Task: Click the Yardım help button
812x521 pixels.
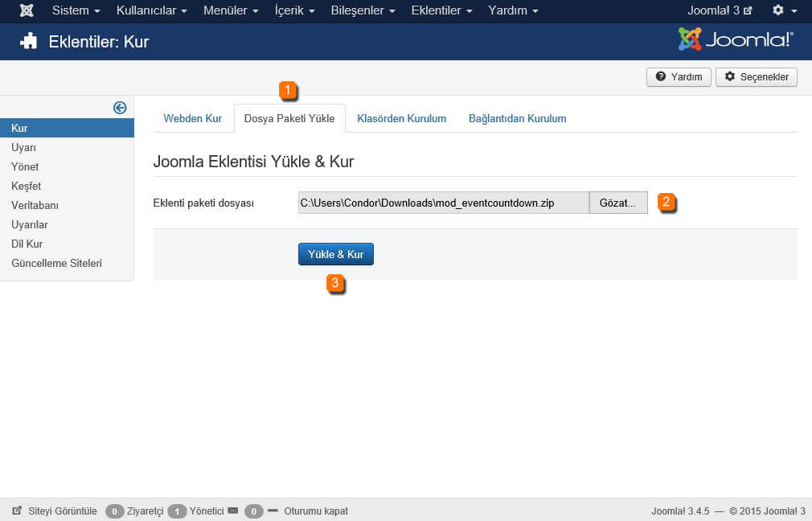Action: (679, 77)
